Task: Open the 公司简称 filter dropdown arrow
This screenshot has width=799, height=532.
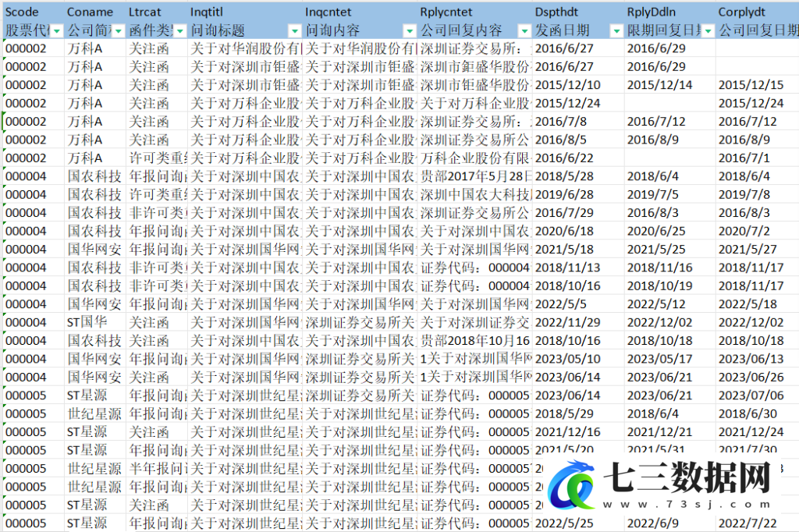Action: point(119,31)
